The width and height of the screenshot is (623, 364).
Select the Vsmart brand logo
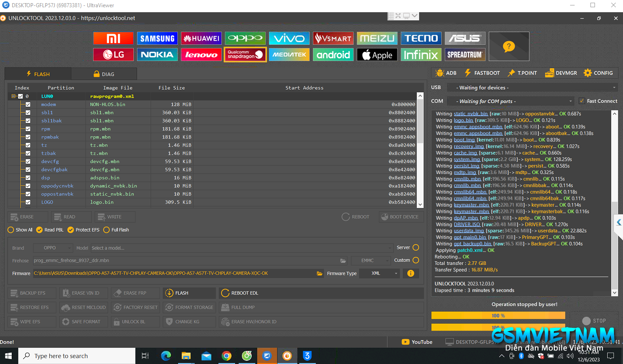333,38
